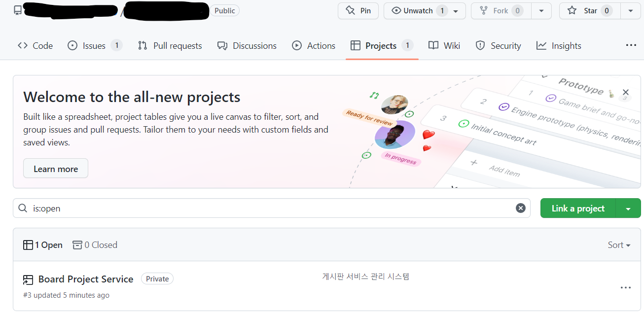Screen dimensions: 644x314
Task: Click the Issues count badge
Action: (116, 45)
